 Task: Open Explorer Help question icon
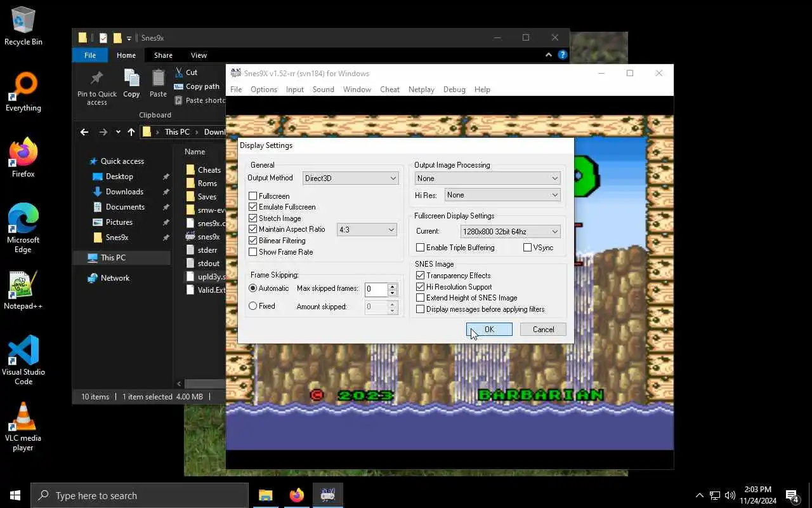pyautogui.click(x=562, y=55)
